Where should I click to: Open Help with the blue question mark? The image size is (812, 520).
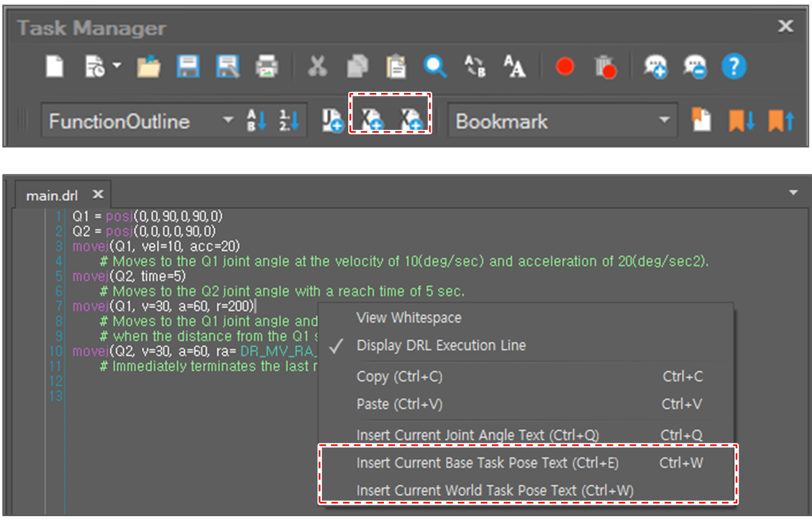(734, 67)
